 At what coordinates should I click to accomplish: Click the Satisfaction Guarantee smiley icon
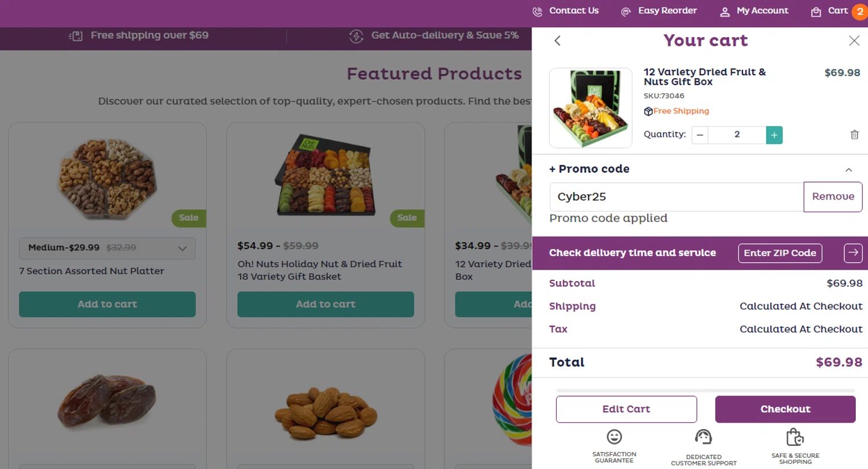[614, 437]
